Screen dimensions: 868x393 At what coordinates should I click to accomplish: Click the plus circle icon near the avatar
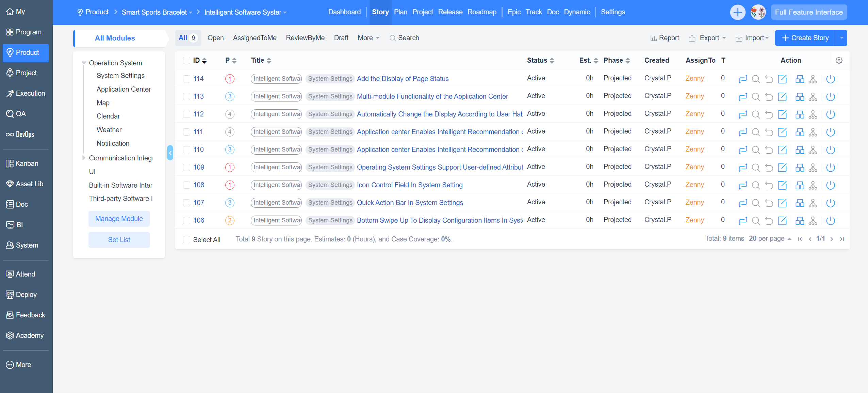tap(738, 12)
